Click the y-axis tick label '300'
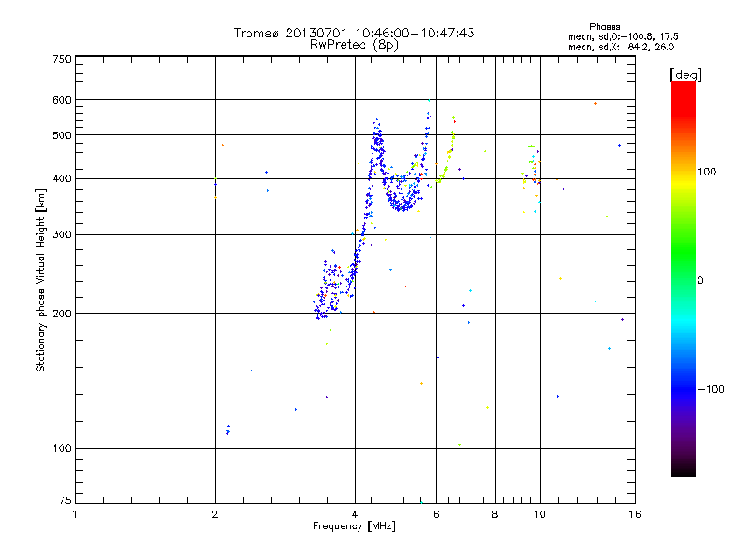The height and width of the screenshot is (560, 747). [x=63, y=235]
